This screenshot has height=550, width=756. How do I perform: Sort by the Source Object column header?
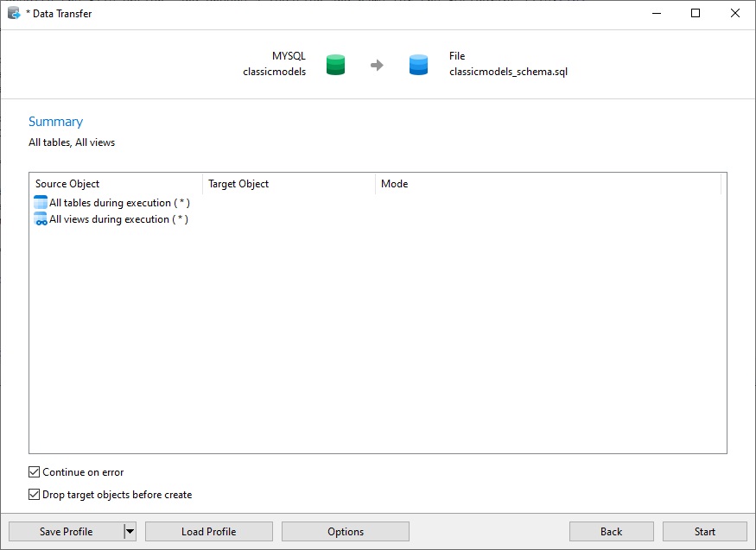(x=116, y=184)
